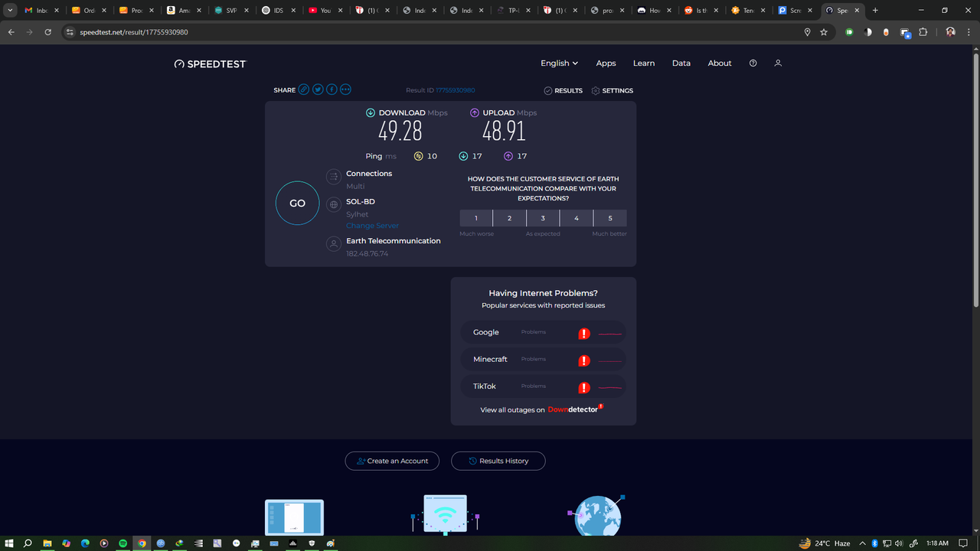Screen dimensions: 980x551
Task: Share result on Facebook
Action: (x=332, y=90)
